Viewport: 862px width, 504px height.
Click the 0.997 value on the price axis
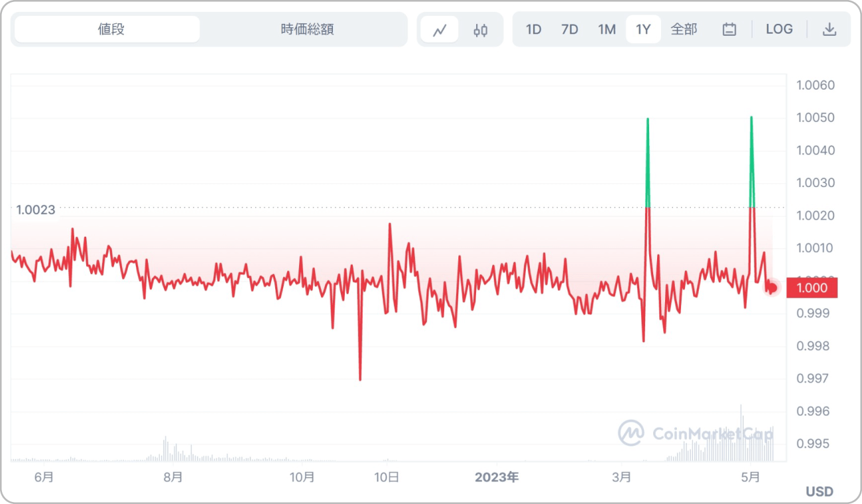click(812, 379)
